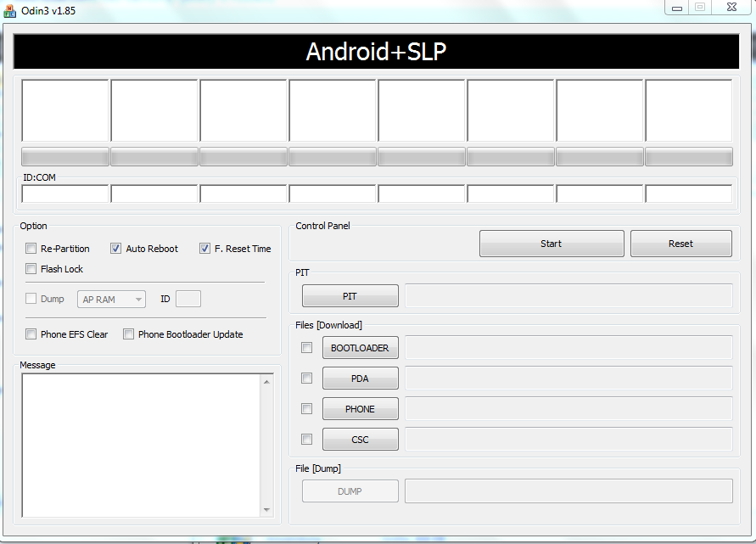Image resolution: width=756 pixels, height=544 pixels.
Task: Click the last device progress bar
Action: (688, 157)
